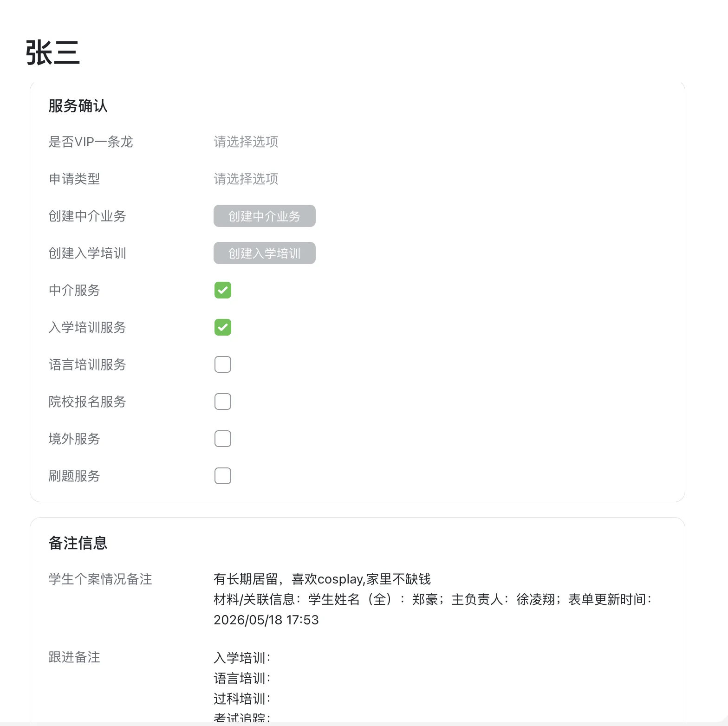
Task: Tick the 院校报名服务 checkbox
Action: (x=223, y=402)
